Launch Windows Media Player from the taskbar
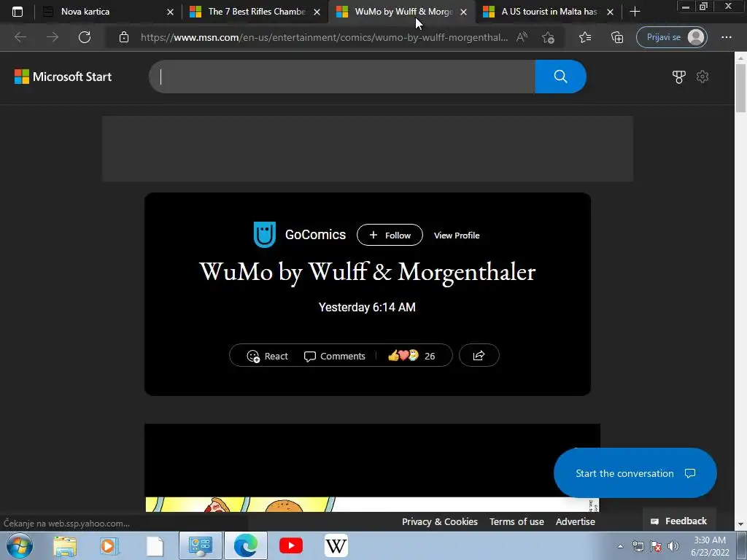Image resolution: width=747 pixels, height=560 pixels. pyautogui.click(x=108, y=545)
